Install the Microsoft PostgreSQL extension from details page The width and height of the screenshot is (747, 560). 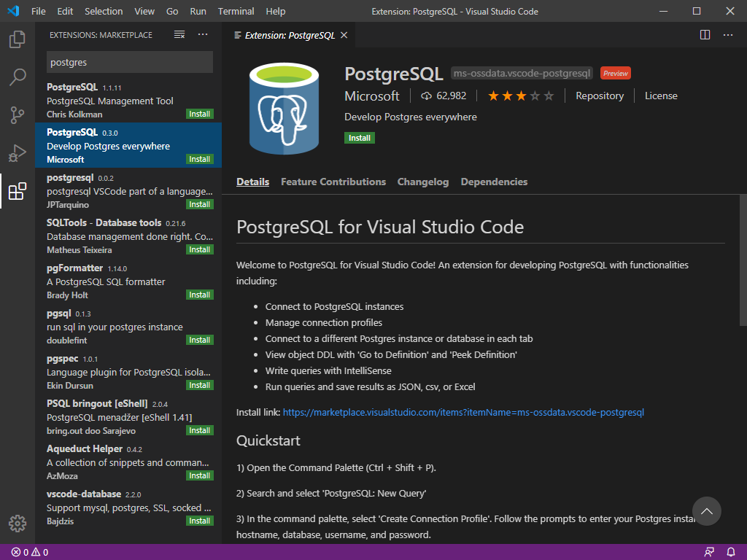[x=359, y=138]
